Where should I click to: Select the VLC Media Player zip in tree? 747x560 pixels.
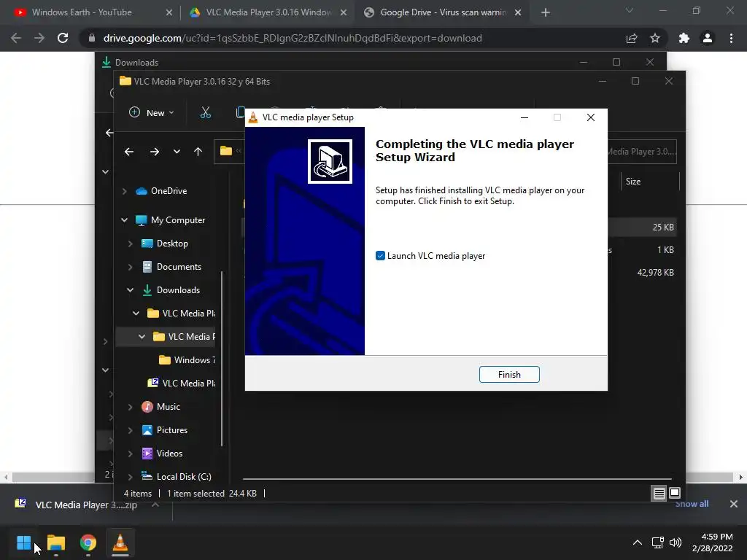click(189, 384)
